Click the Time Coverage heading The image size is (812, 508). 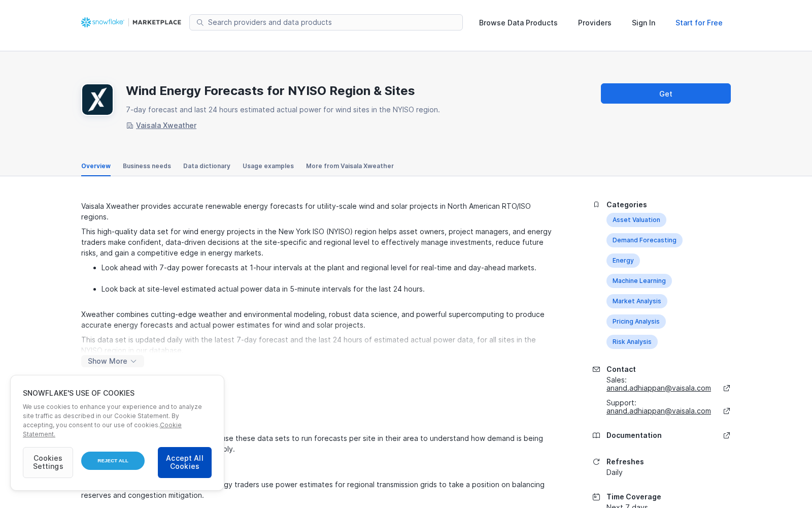click(633, 497)
